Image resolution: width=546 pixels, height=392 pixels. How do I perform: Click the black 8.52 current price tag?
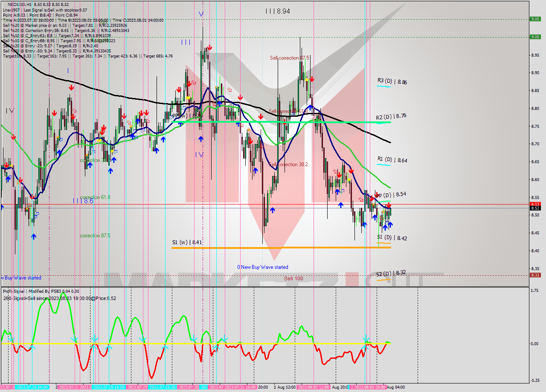pyautogui.click(x=535, y=208)
